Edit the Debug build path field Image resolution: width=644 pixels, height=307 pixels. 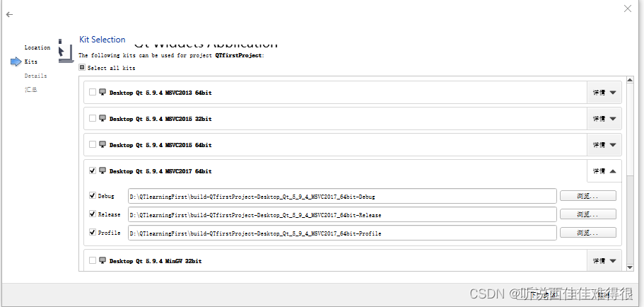(342, 196)
